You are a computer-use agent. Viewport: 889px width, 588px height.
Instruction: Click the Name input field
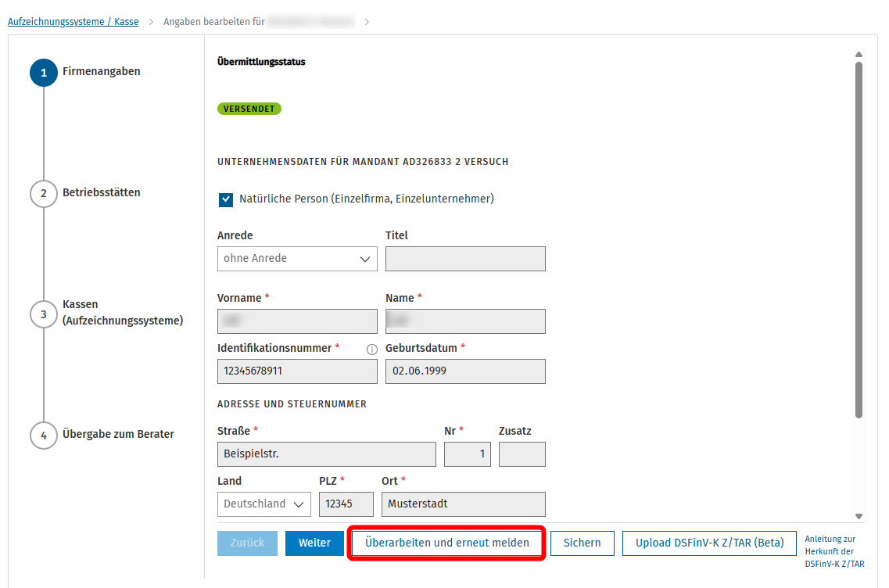pos(465,321)
